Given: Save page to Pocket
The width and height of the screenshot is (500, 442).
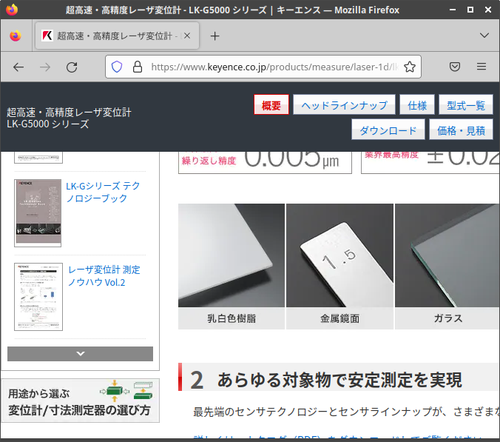Looking at the screenshot, I should [455, 67].
